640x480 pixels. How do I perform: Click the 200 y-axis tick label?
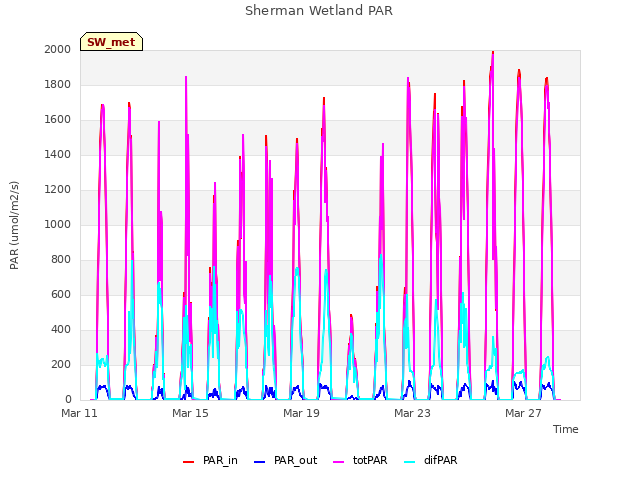click(x=61, y=364)
